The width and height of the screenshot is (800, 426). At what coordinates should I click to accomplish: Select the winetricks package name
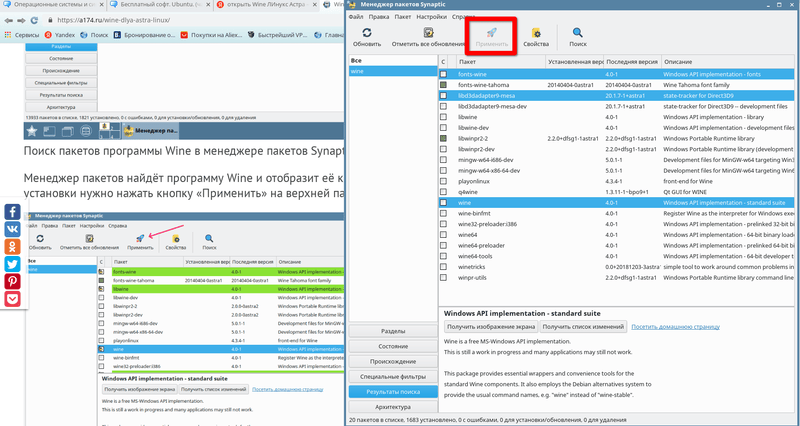click(x=471, y=267)
